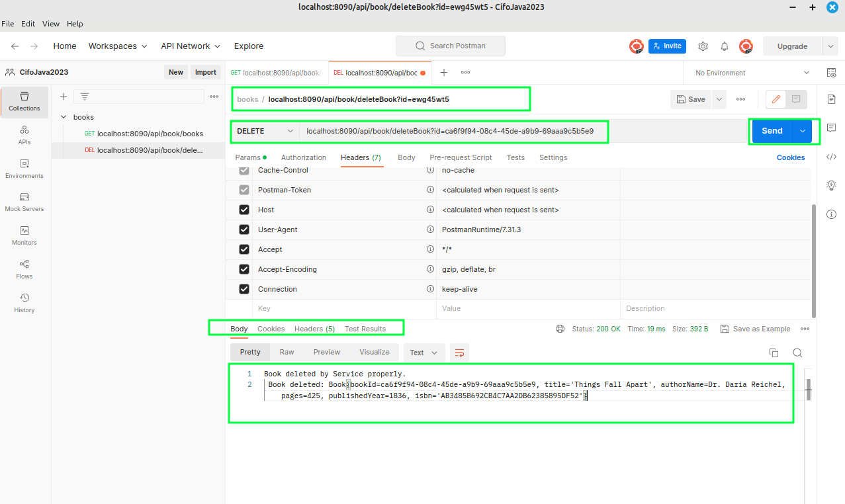
Task: Open request actions three-dot menu
Action: pos(740,99)
